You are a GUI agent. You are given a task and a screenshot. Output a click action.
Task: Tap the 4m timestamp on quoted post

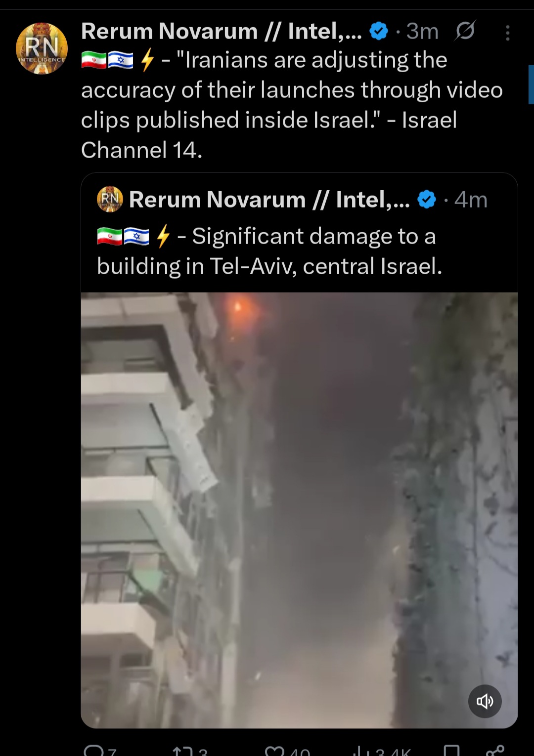[x=471, y=200]
